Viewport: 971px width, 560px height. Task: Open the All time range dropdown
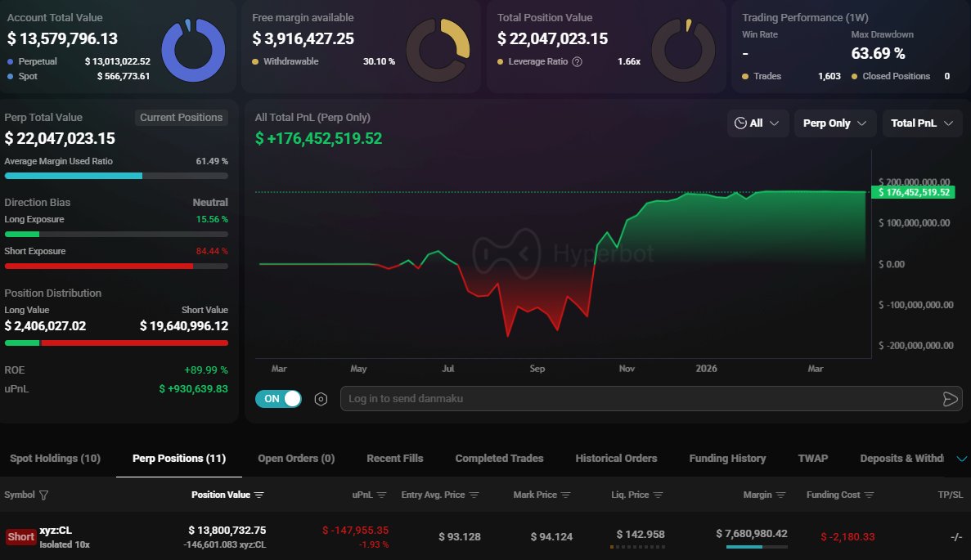point(757,123)
